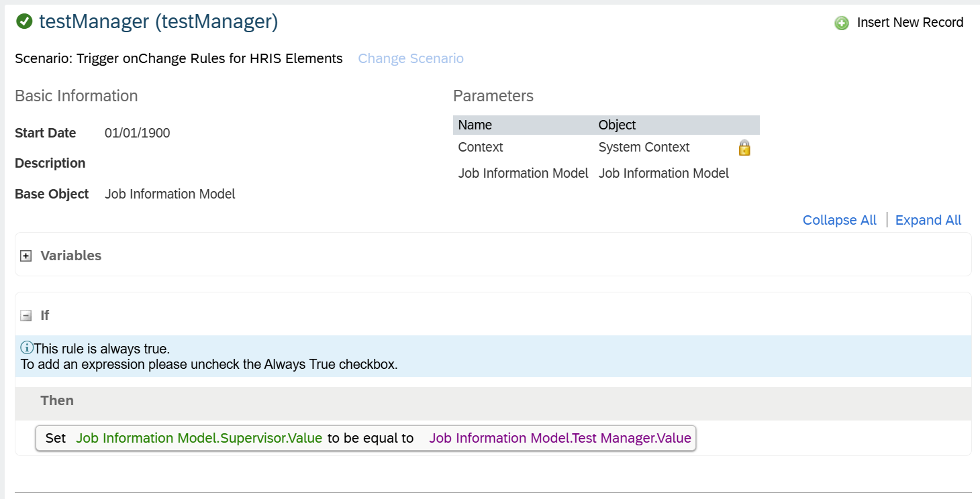
Task: Click the Set keyword in the Then statement
Action: click(x=56, y=438)
